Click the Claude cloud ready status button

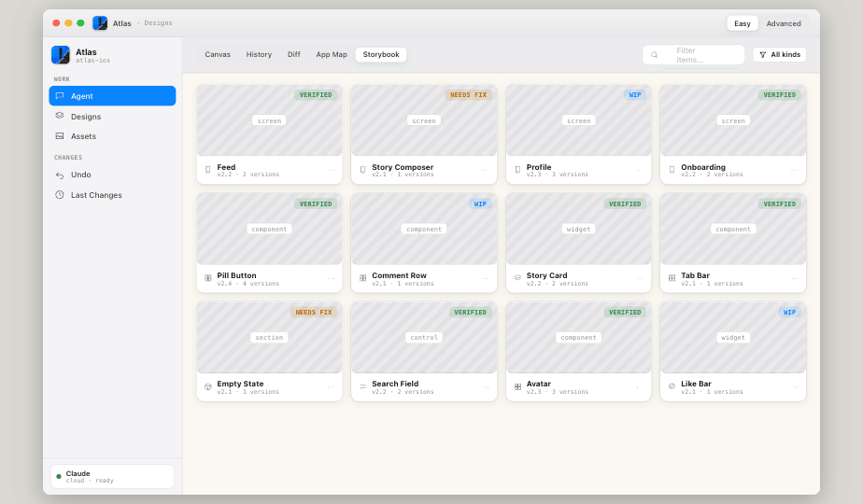point(112,477)
